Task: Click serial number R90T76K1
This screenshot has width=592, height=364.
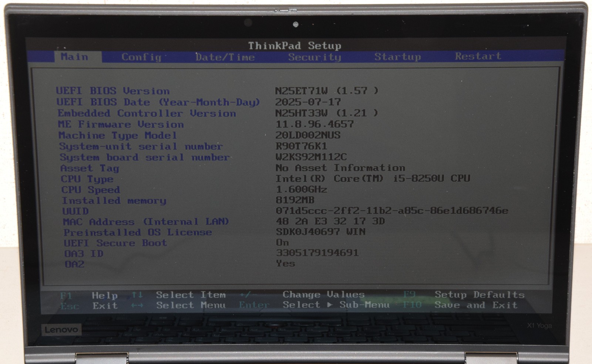Action: coord(301,146)
